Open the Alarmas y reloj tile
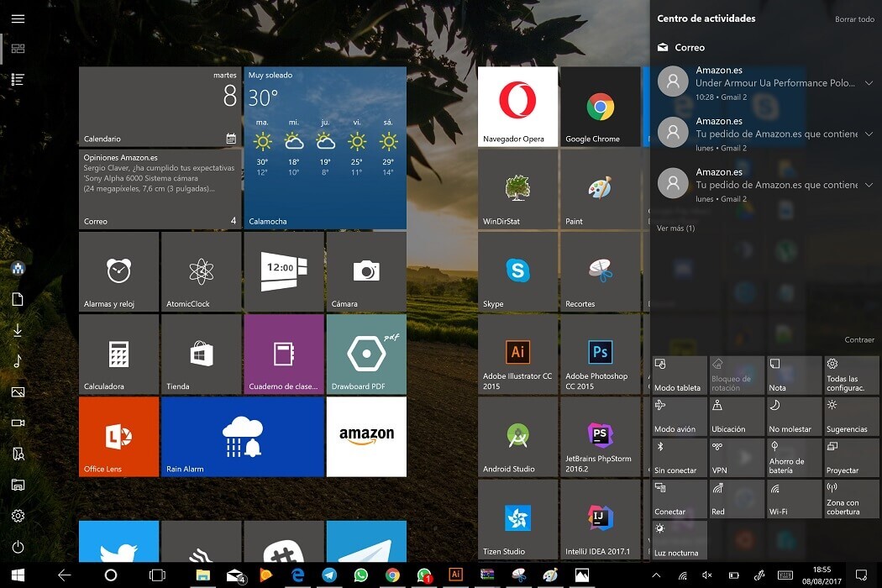This screenshot has width=882, height=588. point(118,272)
